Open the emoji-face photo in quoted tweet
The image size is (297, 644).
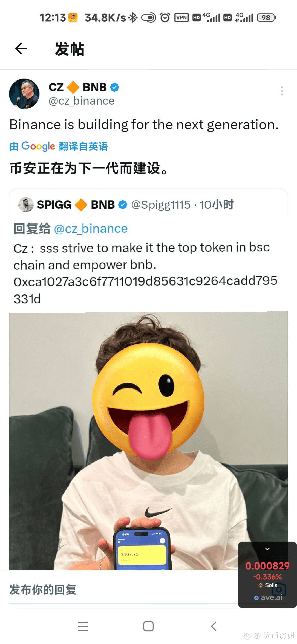point(148,441)
